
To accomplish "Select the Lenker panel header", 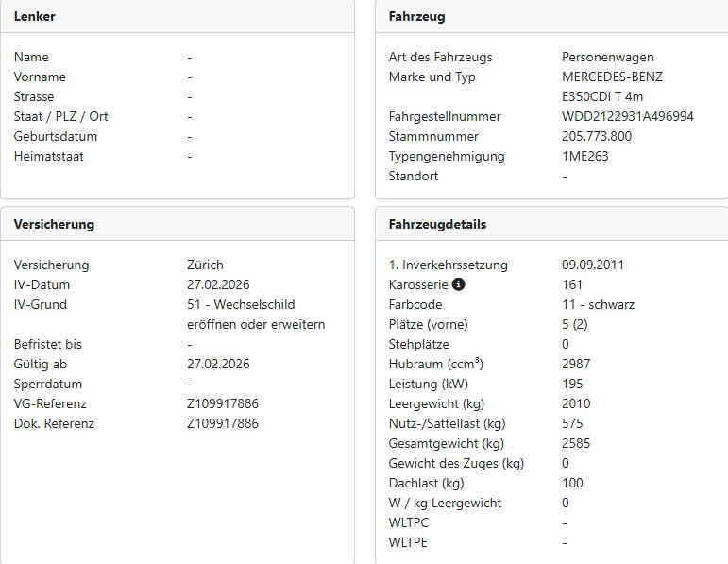I will coord(177,16).
